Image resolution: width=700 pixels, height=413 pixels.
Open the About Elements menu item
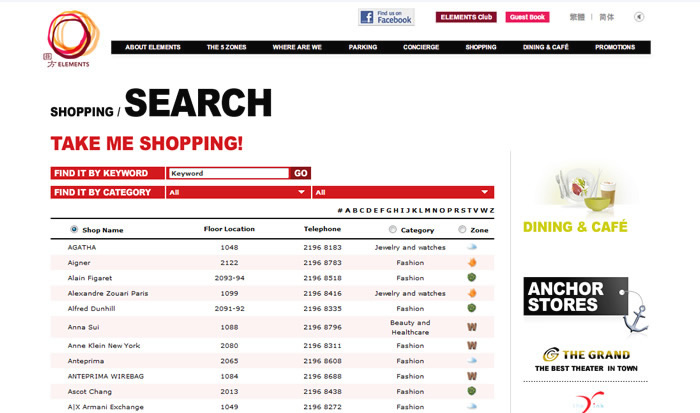(x=150, y=47)
